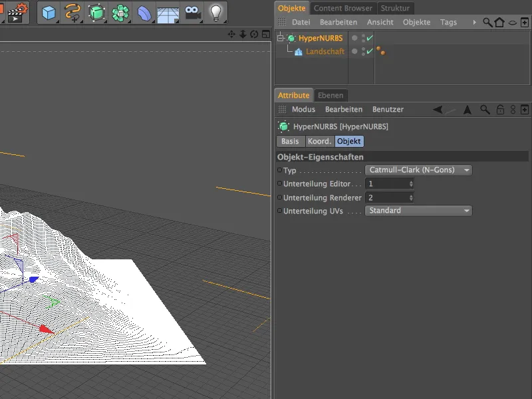Toggle HyperNURBS visibility dots

pos(363,38)
